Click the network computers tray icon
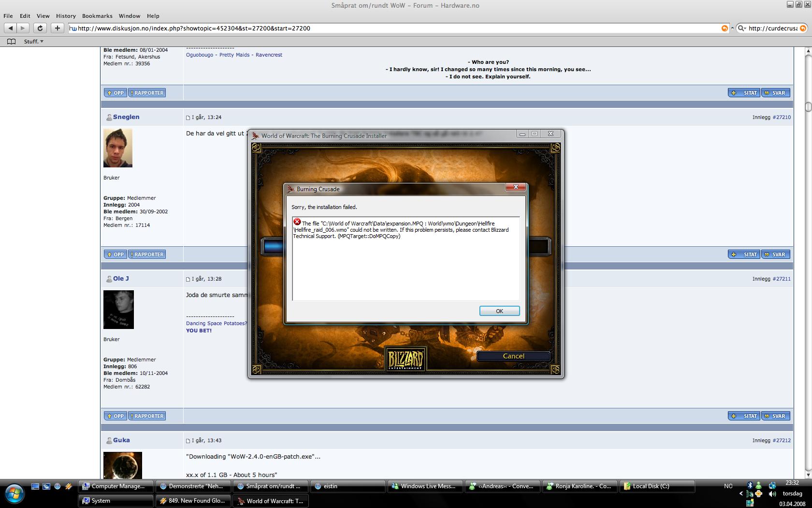Screen dimensions: 812x508 772,485
